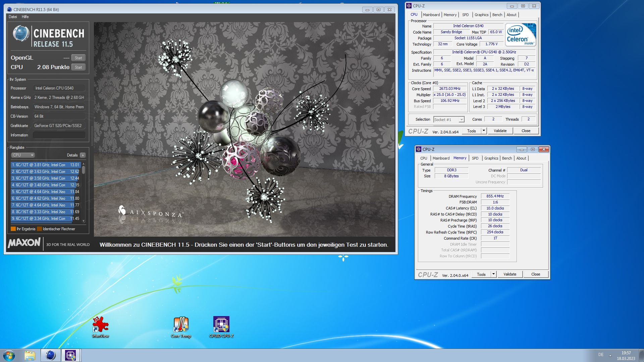Switch to SPD tab in upper CPU-Z

(465, 15)
